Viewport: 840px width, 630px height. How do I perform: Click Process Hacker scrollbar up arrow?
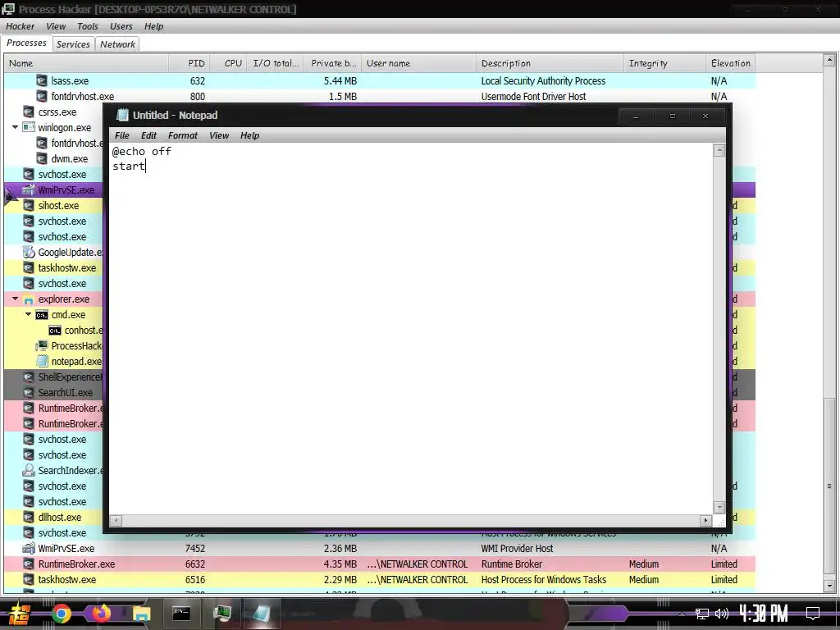pos(829,60)
